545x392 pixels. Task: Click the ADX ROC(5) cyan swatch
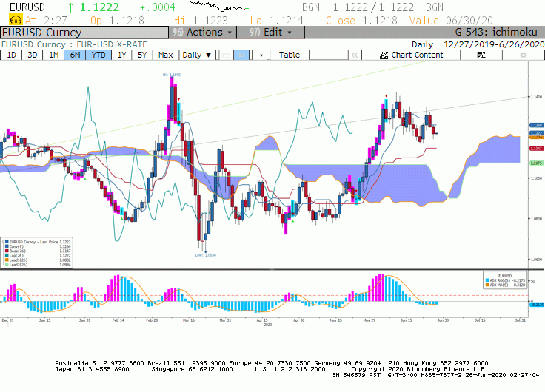487,280
